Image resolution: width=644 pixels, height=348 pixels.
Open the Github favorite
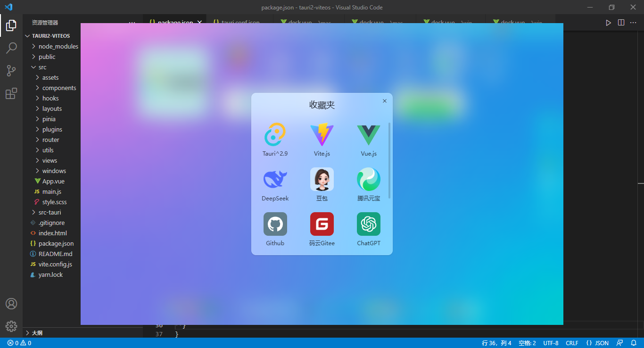pyautogui.click(x=275, y=229)
